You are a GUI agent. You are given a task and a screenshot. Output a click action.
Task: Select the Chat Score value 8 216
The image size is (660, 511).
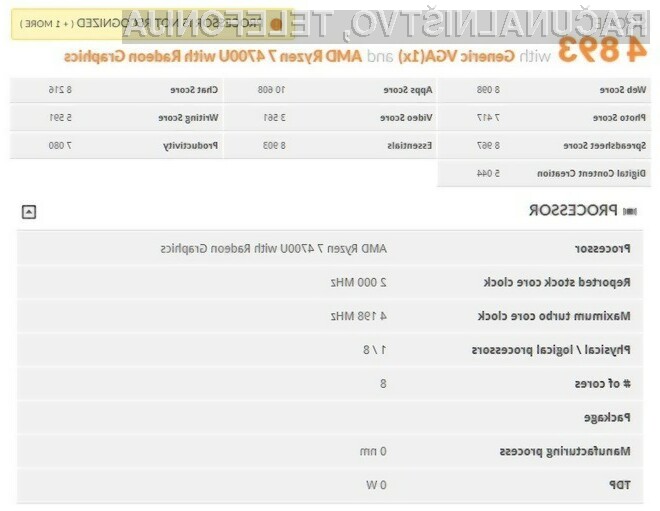[x=60, y=90]
